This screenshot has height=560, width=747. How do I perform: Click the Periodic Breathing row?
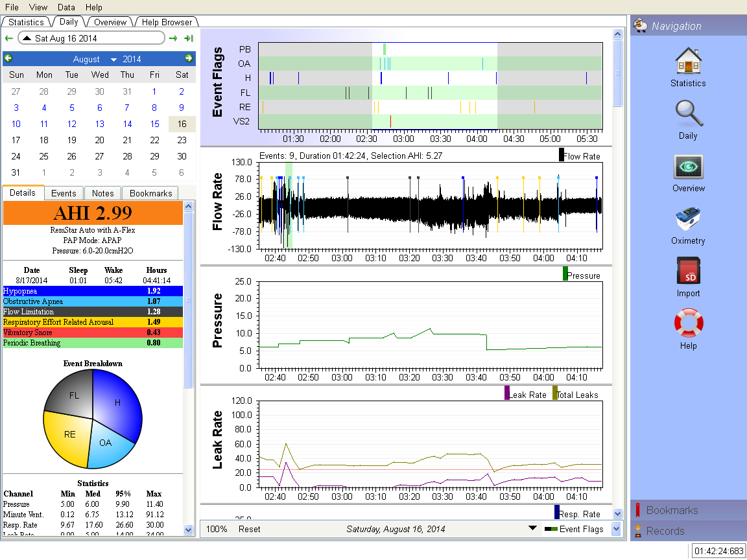(93, 343)
